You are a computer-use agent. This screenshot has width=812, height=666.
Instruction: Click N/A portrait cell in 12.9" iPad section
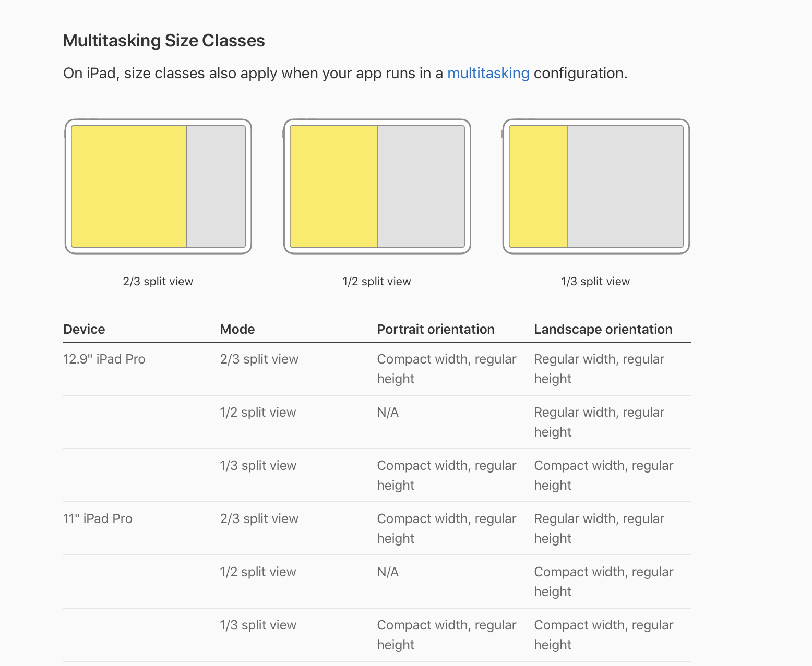388,413
